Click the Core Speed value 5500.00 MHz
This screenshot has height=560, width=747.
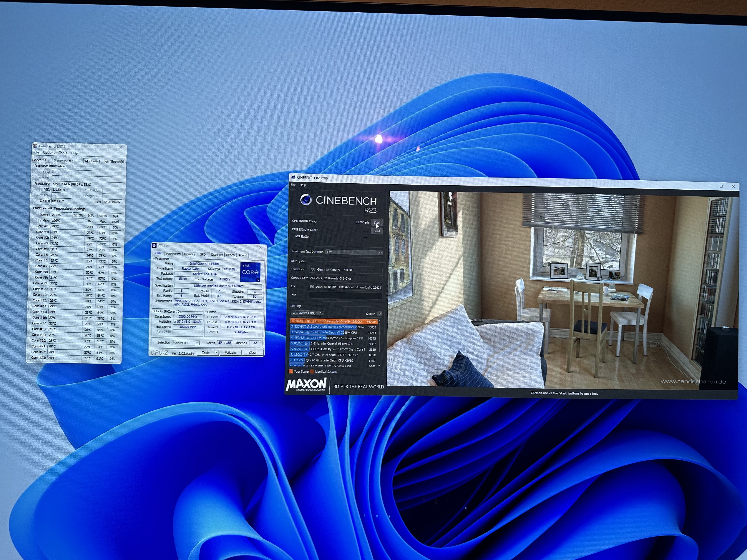tap(188, 317)
